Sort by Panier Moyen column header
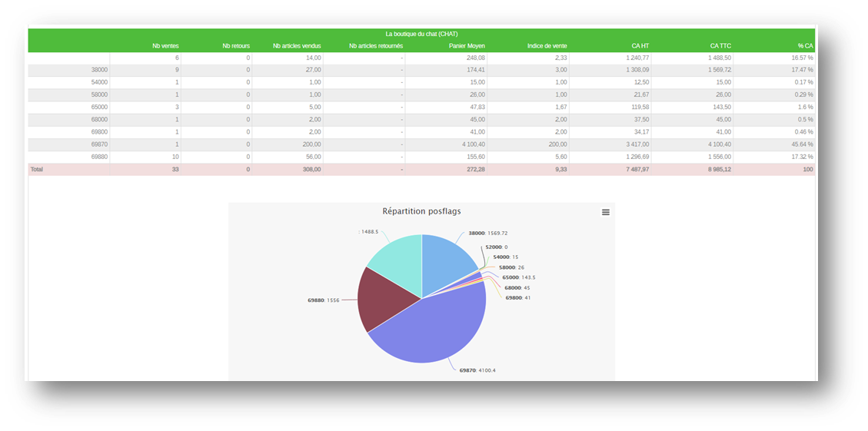The image size is (868, 431). [466, 46]
